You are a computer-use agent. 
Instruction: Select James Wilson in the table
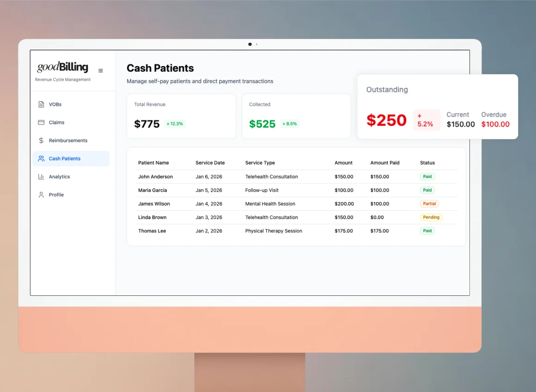pyautogui.click(x=296, y=204)
